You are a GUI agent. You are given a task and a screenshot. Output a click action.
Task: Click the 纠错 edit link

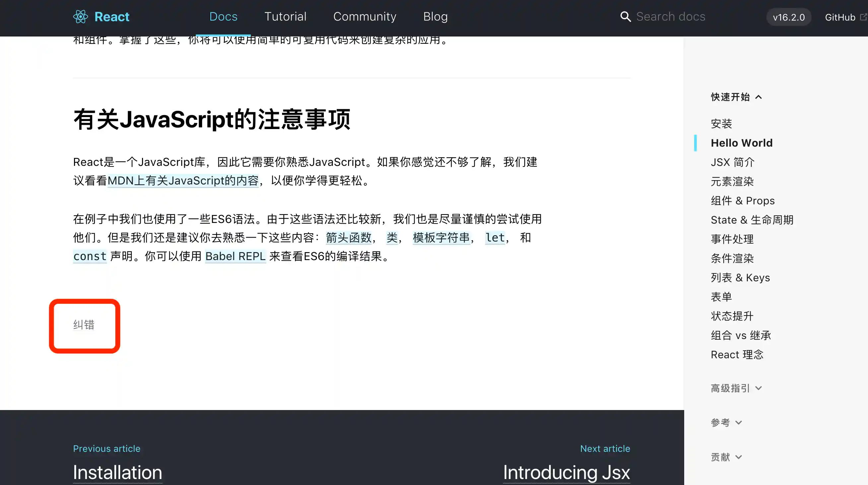pyautogui.click(x=84, y=325)
